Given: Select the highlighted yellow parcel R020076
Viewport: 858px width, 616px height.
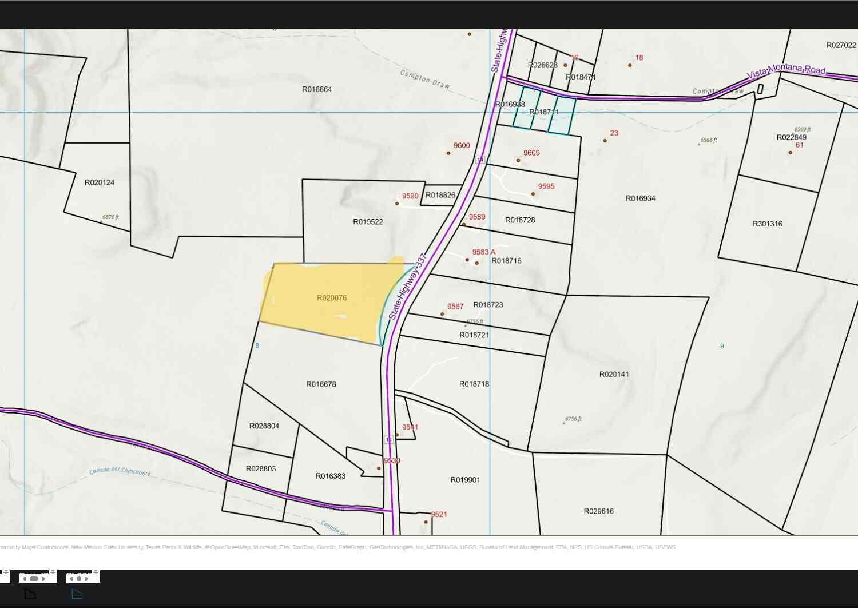Looking at the screenshot, I should (x=332, y=300).
